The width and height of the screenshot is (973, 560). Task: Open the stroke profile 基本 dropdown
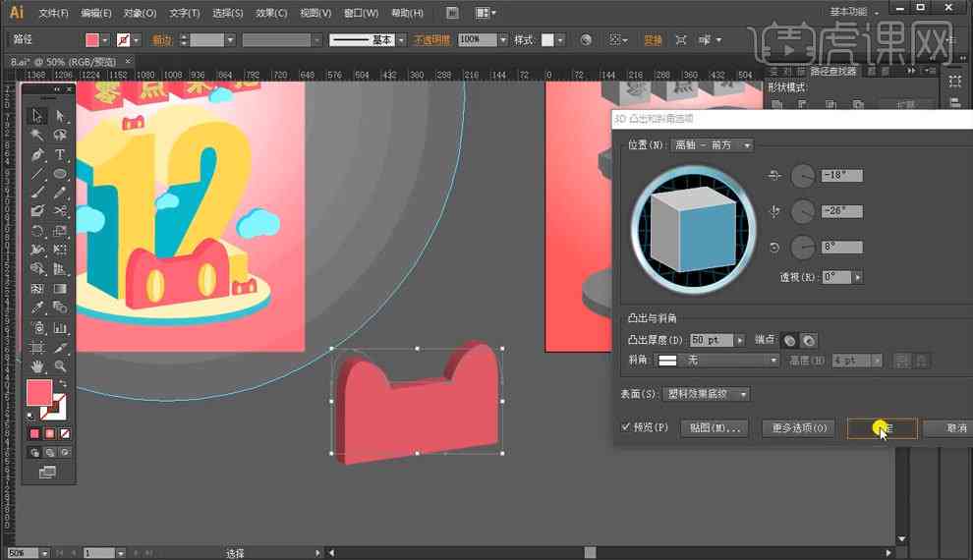coord(401,40)
